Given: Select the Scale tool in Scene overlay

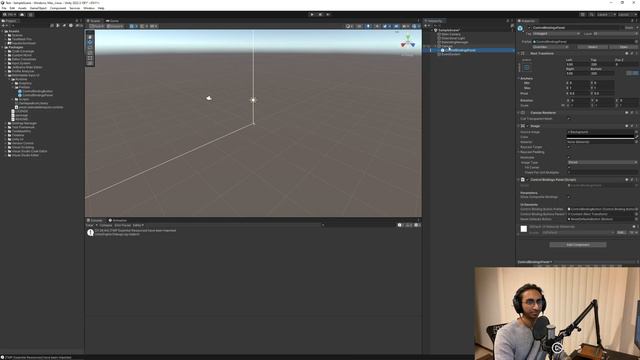Looking at the screenshot, I should 90,53.
